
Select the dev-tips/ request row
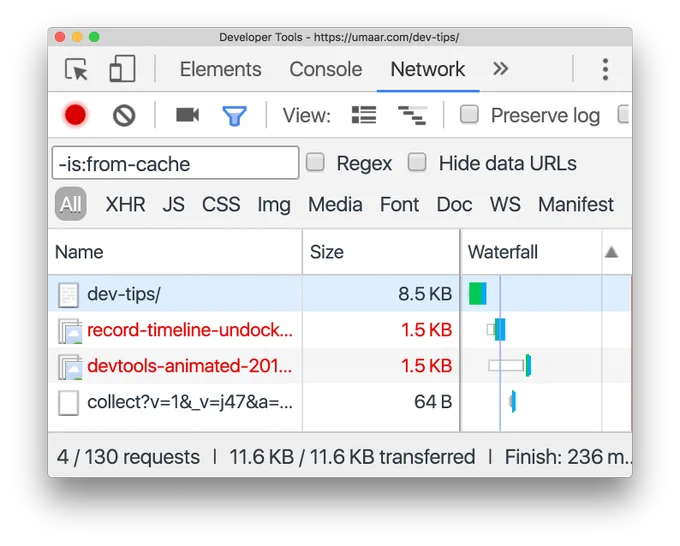click(x=254, y=294)
